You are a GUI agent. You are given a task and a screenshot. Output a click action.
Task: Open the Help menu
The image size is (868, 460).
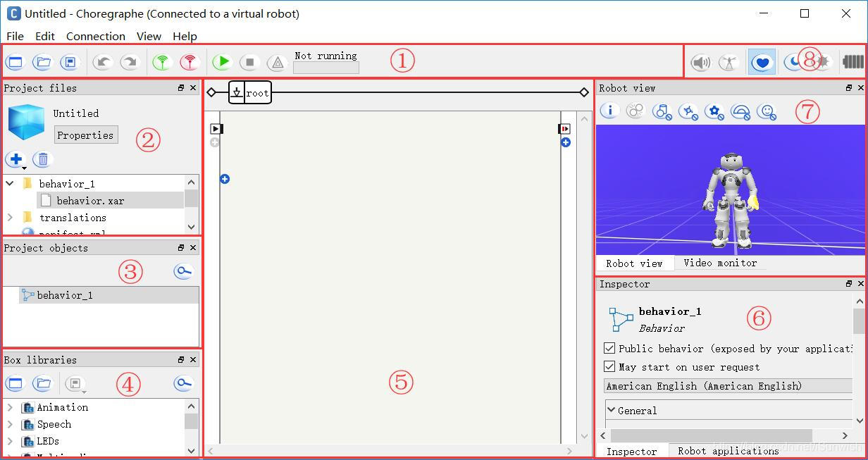point(185,36)
